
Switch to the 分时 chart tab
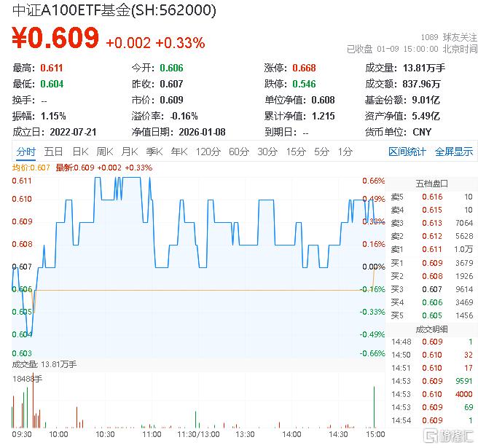coord(26,152)
